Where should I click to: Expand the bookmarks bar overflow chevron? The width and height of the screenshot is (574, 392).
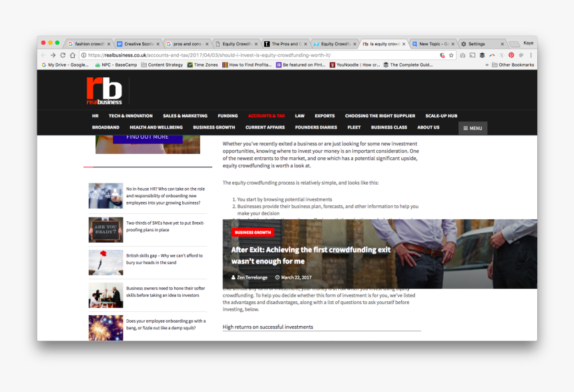point(487,65)
